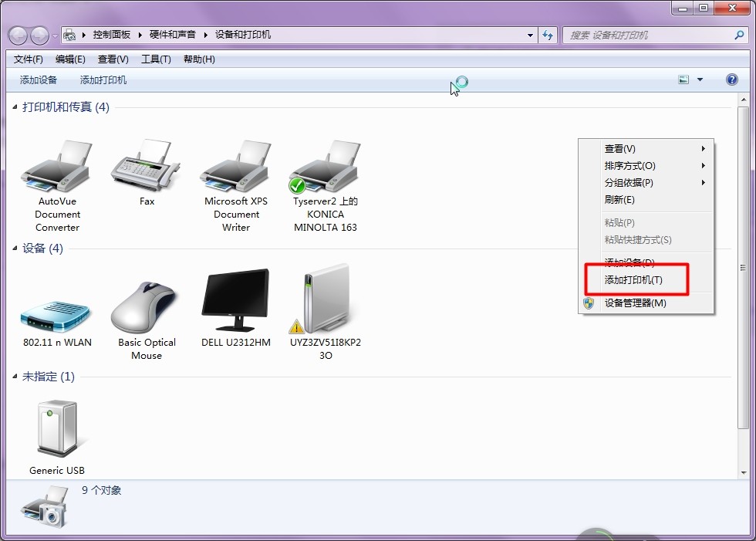756x541 pixels.
Task: Click the 添加打印机 toolbar button
Action: (x=103, y=80)
